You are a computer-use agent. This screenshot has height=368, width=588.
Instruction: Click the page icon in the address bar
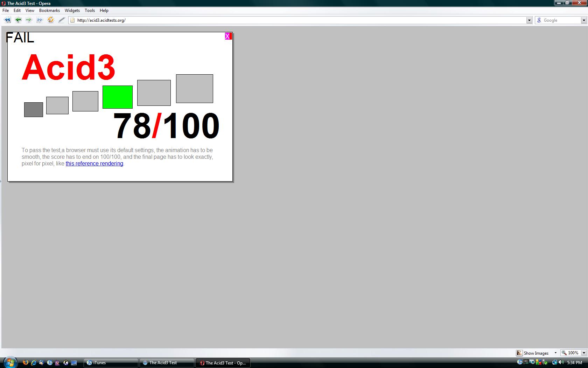tap(72, 20)
